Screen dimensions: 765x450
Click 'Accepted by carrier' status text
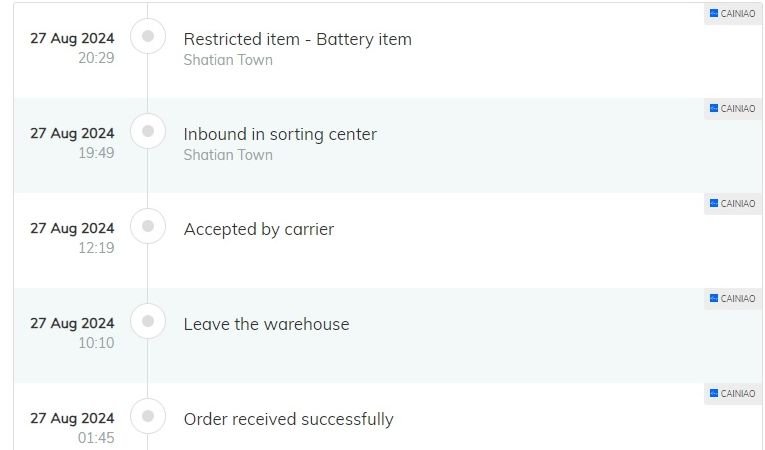pyautogui.click(x=259, y=229)
